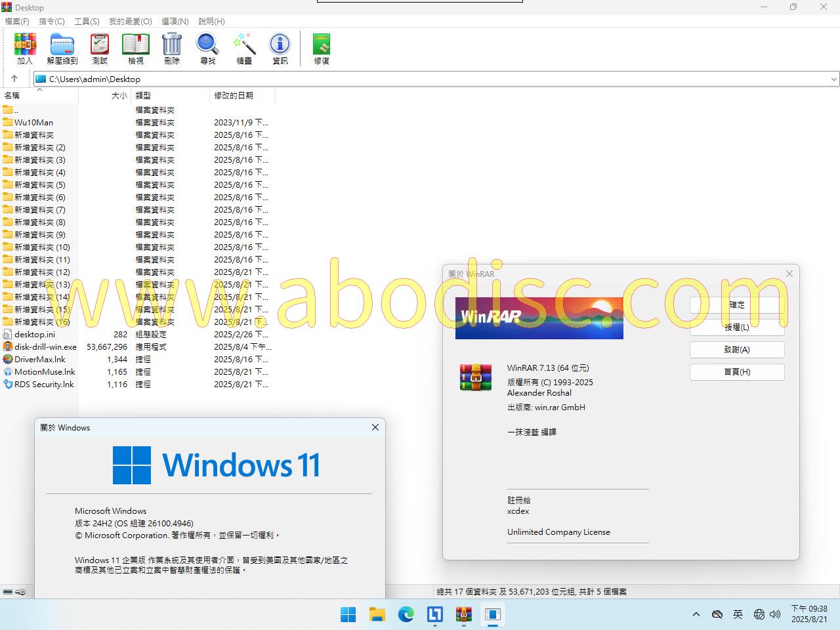
Task: Click Home page (首頁) button
Action: click(737, 372)
